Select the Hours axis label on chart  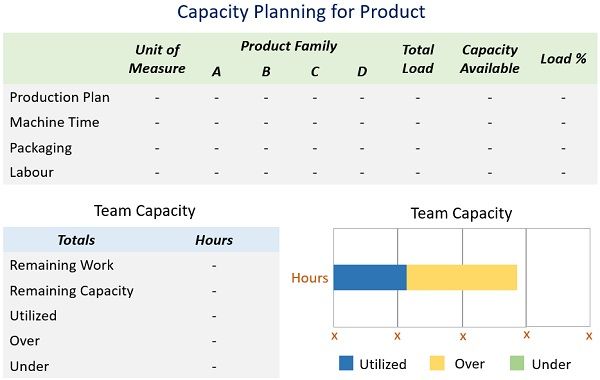coord(310,278)
